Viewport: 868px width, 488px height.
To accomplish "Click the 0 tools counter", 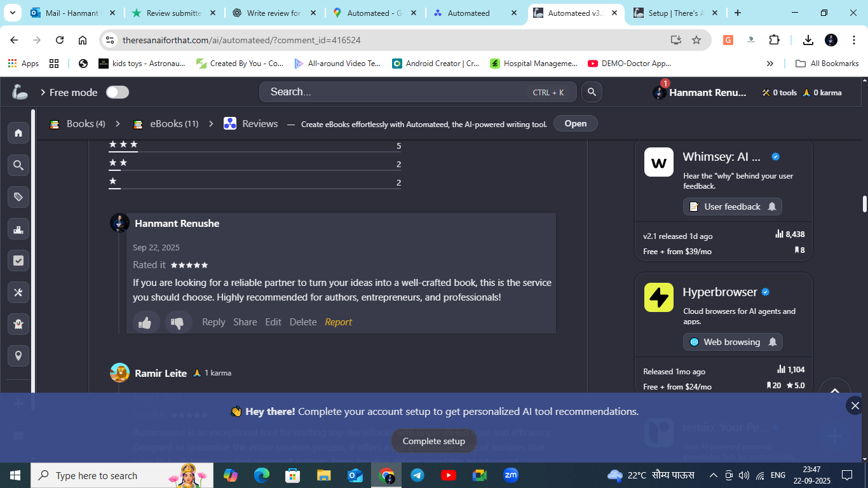I will coord(779,93).
